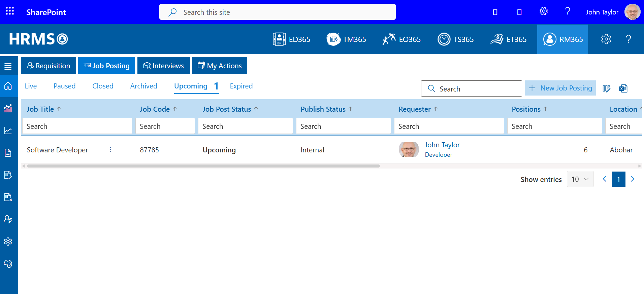Image resolution: width=644 pixels, height=294 pixels.
Task: Click the Job Post Status search field
Action: tap(245, 126)
